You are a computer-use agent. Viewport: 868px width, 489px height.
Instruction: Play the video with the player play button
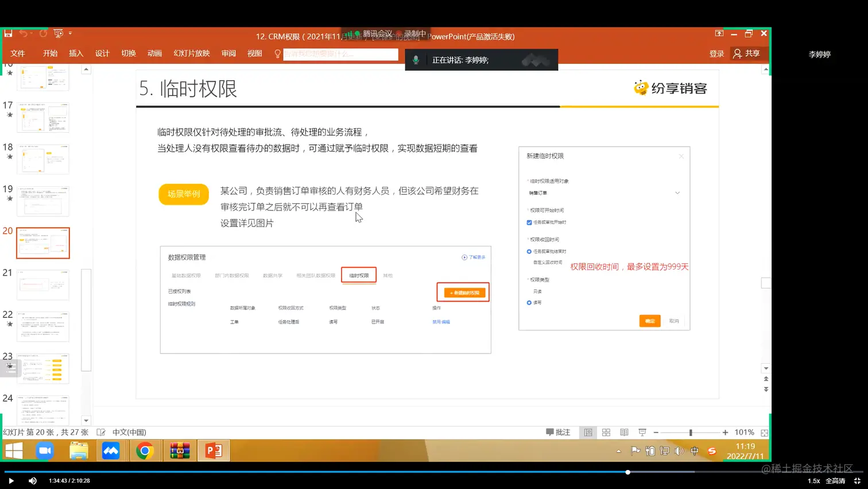(11, 481)
